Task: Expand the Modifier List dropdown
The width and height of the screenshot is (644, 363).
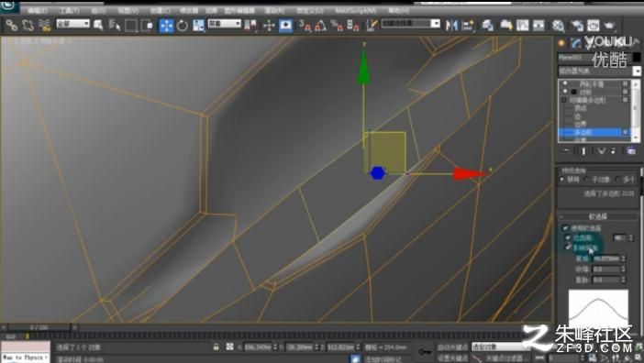Action: (x=599, y=71)
